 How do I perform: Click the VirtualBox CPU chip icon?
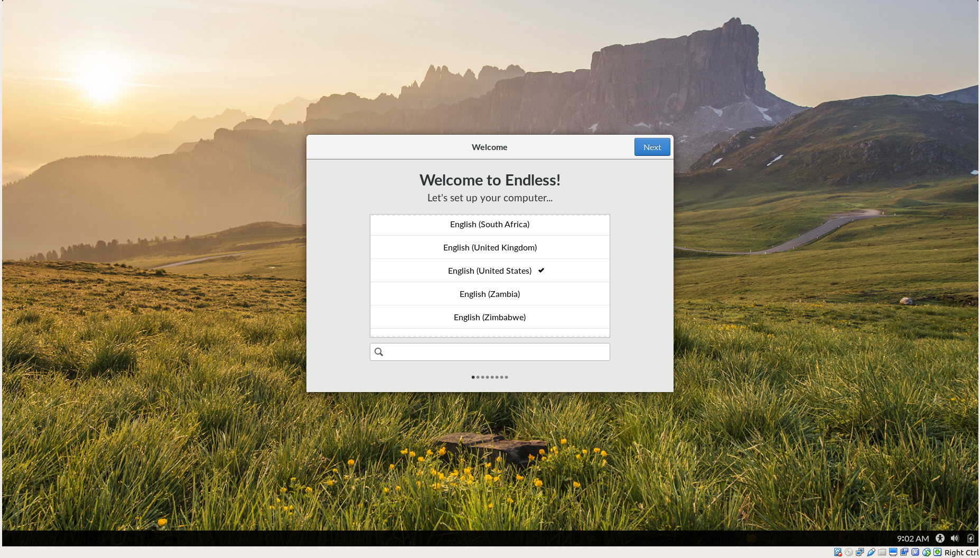(x=915, y=552)
